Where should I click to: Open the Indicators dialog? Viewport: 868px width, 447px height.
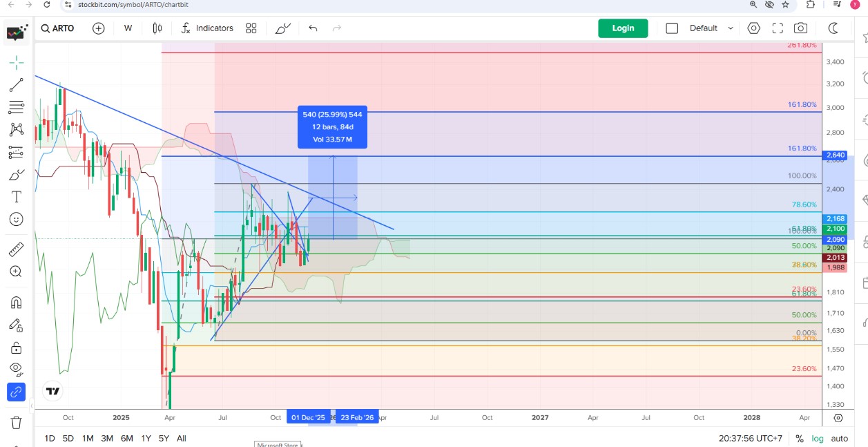pos(207,28)
